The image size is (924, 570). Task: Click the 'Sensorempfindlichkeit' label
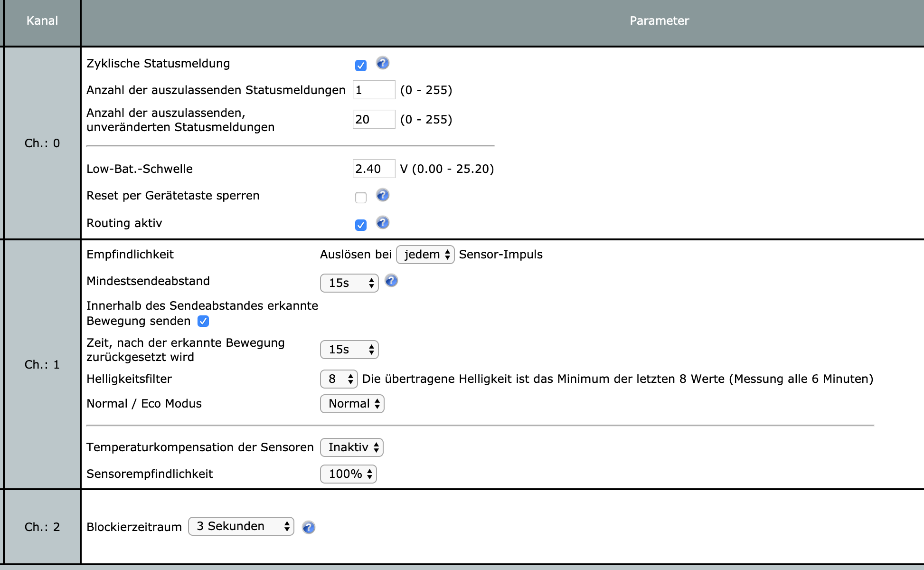tap(150, 474)
